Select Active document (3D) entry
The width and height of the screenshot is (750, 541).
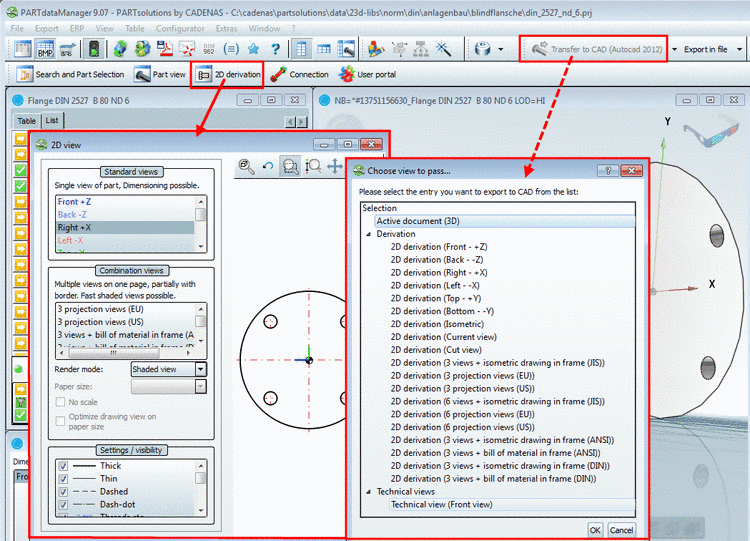(505, 221)
